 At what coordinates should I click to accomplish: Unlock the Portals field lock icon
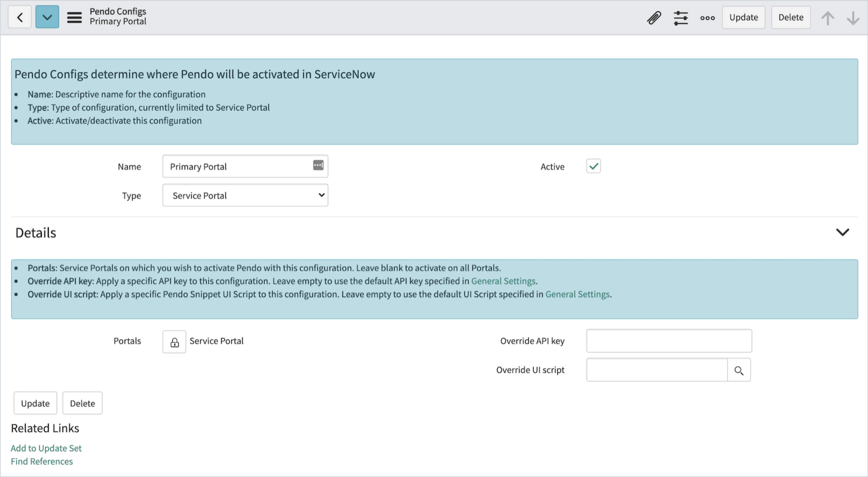coord(174,342)
